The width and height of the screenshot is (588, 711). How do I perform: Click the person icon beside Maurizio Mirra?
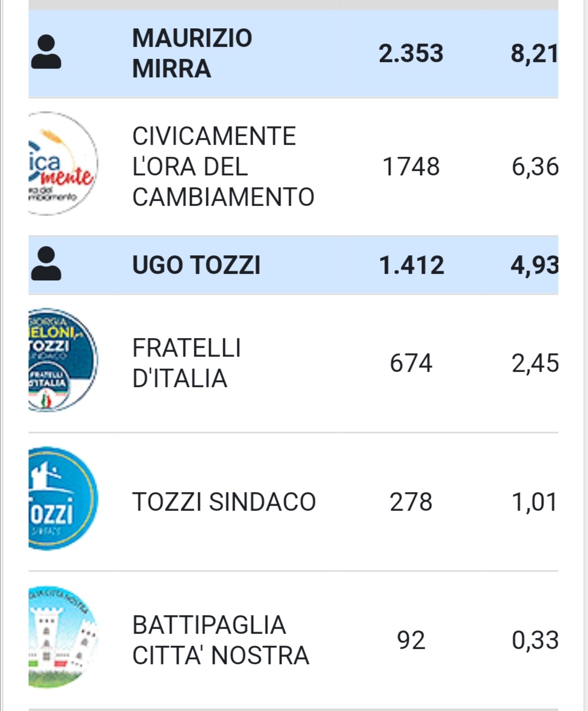click(x=46, y=52)
